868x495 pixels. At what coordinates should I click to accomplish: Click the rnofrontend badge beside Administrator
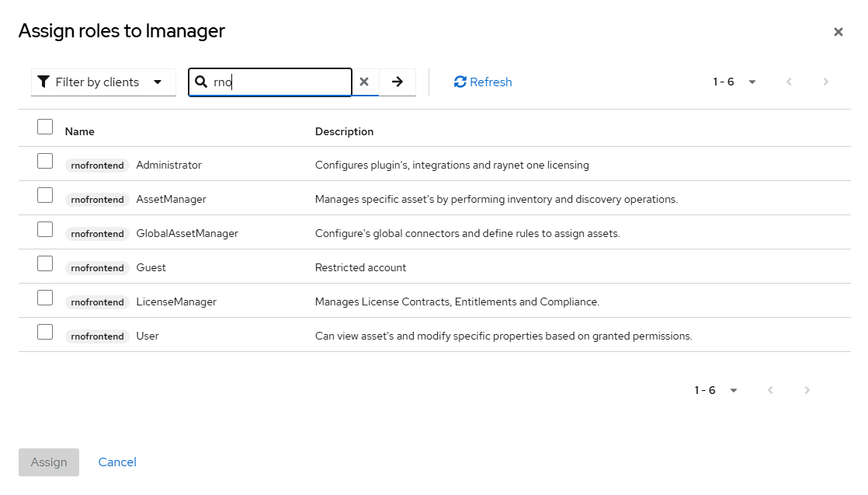97,166
